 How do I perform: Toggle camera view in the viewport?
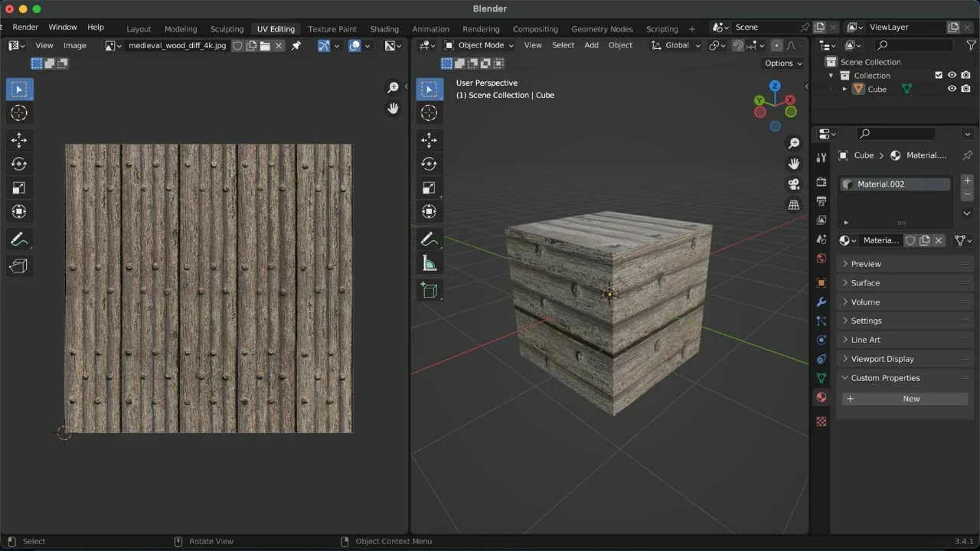(794, 184)
